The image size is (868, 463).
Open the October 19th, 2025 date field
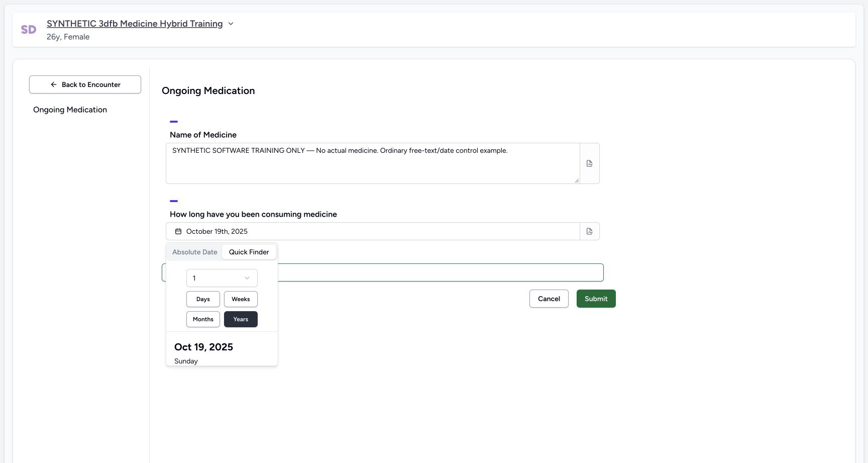[x=373, y=231]
